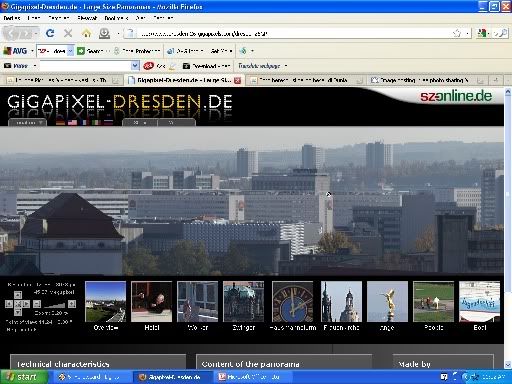
Task: Open the Frauenkirche towers thumbnail
Action: click(341, 301)
